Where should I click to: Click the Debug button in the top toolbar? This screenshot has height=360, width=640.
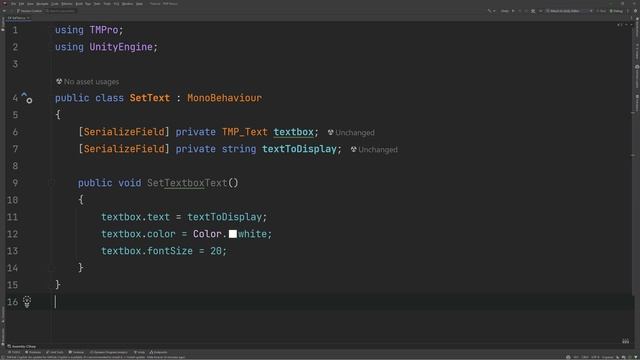(x=616, y=11)
